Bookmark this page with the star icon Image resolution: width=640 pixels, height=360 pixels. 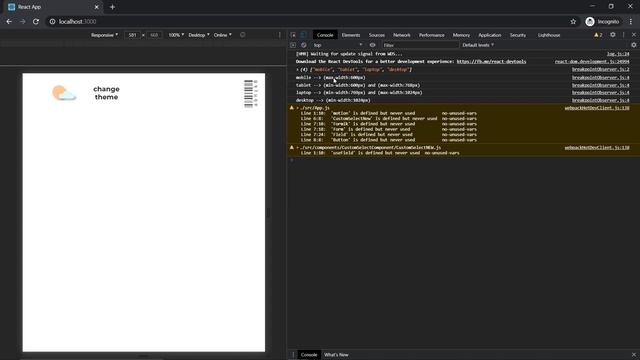pyautogui.click(x=573, y=22)
